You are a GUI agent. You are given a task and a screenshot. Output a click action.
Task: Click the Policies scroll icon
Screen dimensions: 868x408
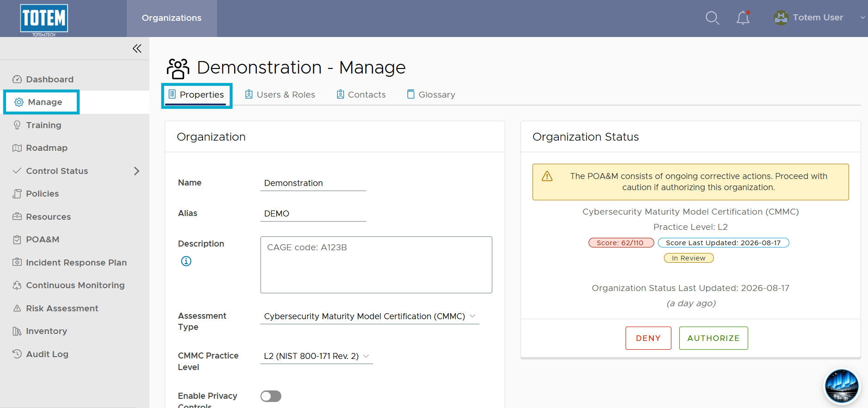[17, 194]
